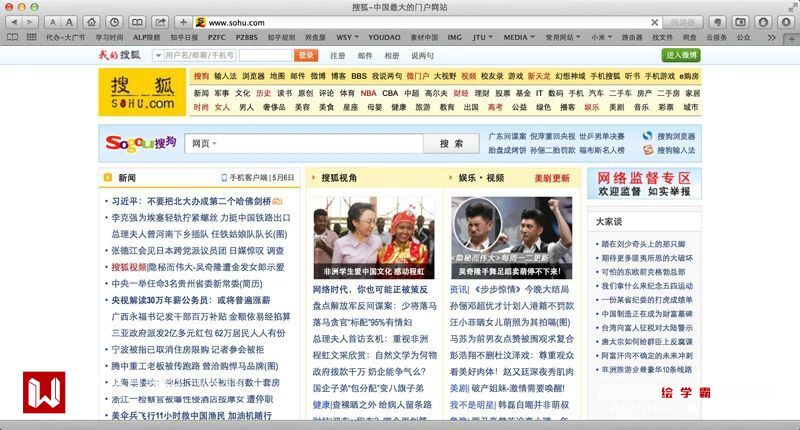The height and width of the screenshot is (430, 800).
Task: Open the 注册 register link
Action: 337,56
